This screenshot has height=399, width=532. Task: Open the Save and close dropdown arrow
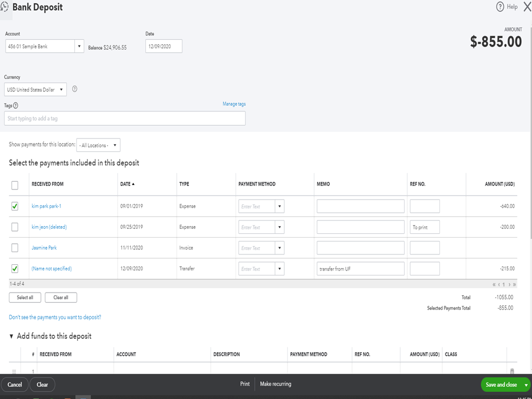(526, 385)
